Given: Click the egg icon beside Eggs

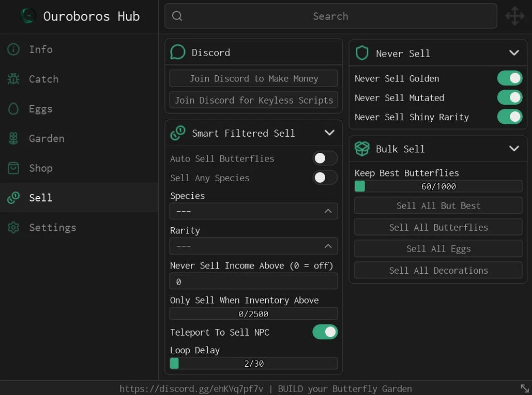Looking at the screenshot, I should [x=13, y=109].
